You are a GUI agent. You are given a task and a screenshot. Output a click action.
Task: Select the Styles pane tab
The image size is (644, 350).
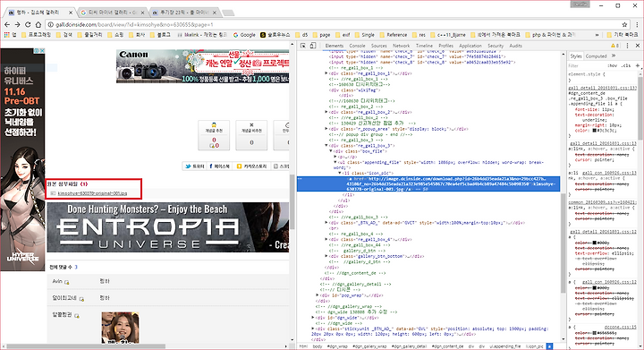click(576, 55)
